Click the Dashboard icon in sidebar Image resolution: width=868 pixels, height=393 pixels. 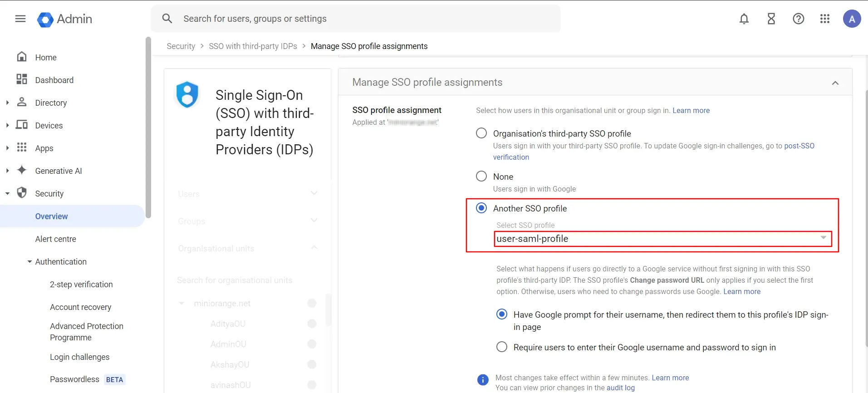pyautogui.click(x=22, y=79)
